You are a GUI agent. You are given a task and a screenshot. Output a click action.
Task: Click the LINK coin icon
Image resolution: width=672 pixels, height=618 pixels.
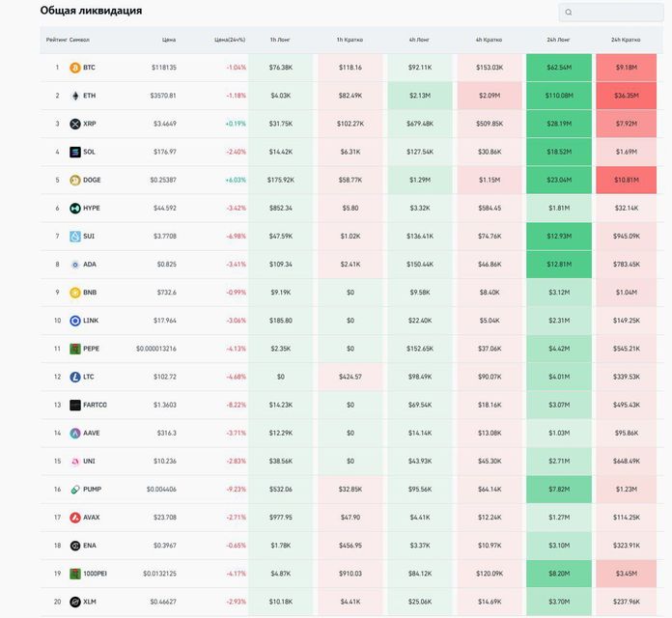75,321
